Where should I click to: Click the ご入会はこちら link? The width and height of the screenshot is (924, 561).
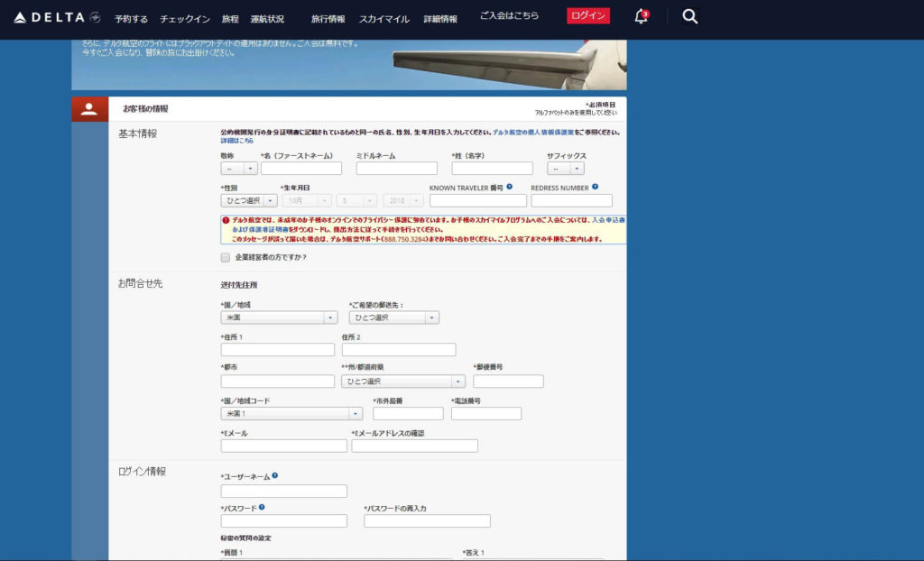(509, 15)
